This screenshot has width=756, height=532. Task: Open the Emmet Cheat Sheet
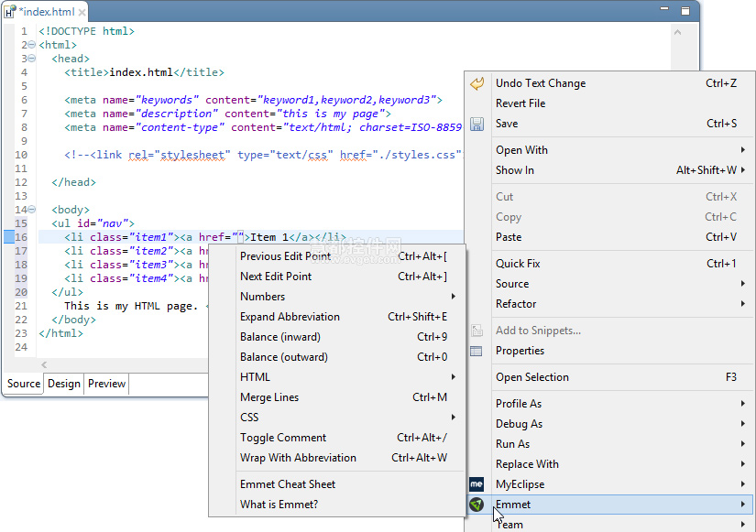[288, 484]
